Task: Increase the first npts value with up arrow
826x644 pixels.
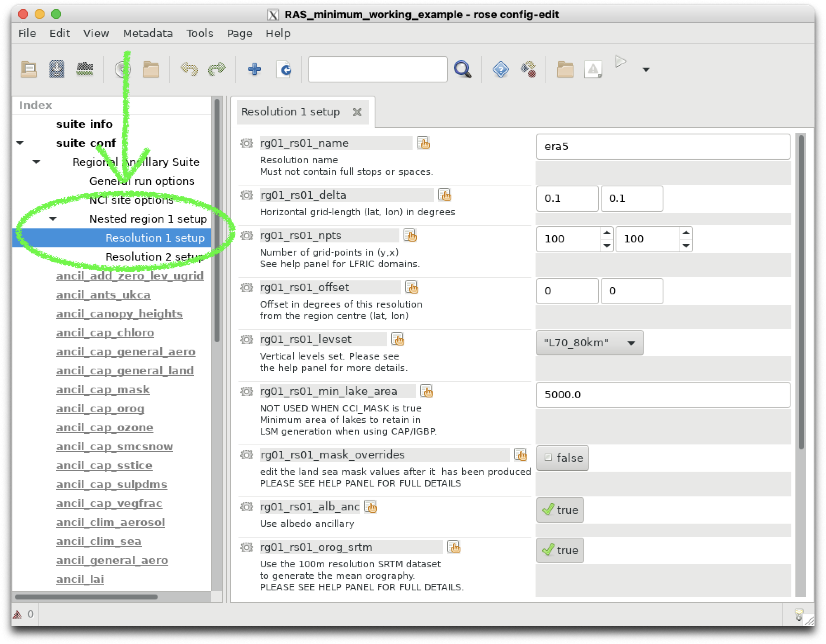Action: 607,233
